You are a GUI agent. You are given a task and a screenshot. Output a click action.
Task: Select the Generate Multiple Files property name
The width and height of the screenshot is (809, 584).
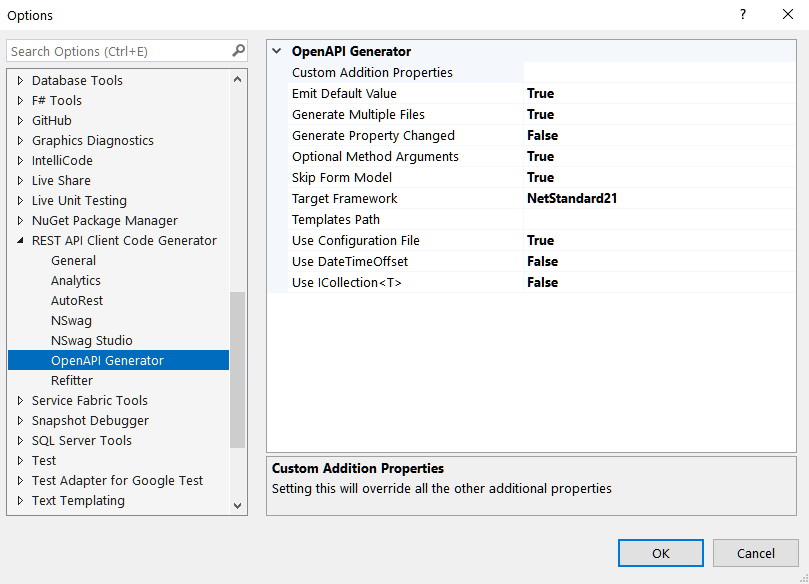coord(358,115)
